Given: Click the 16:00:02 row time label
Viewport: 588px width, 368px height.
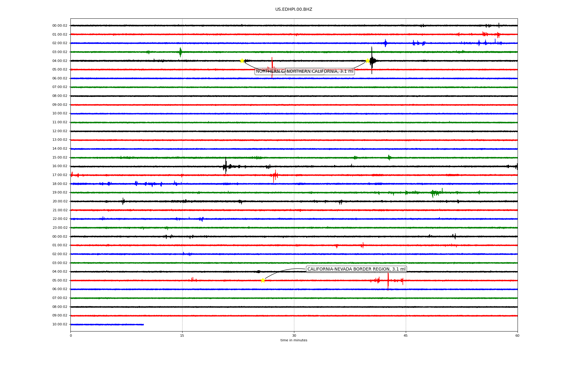Looking at the screenshot, I should click(x=60, y=166).
